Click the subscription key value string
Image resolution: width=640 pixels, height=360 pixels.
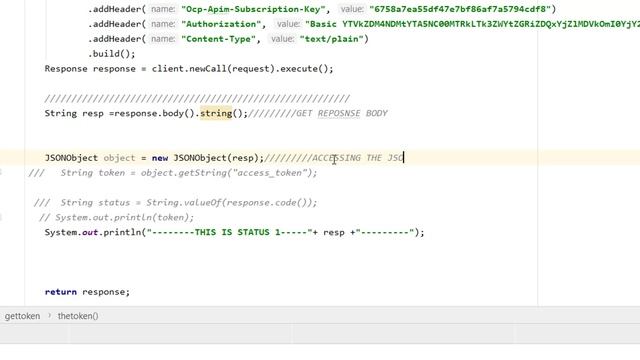point(460,9)
